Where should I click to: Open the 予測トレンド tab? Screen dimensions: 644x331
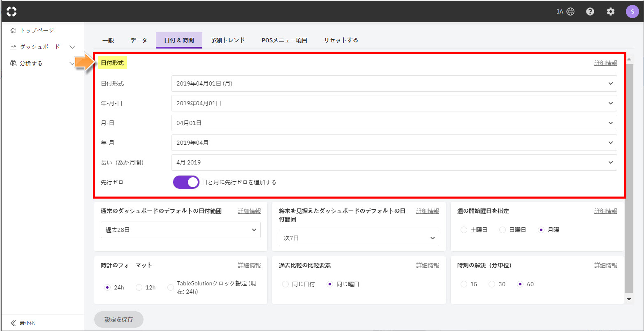pyautogui.click(x=228, y=40)
